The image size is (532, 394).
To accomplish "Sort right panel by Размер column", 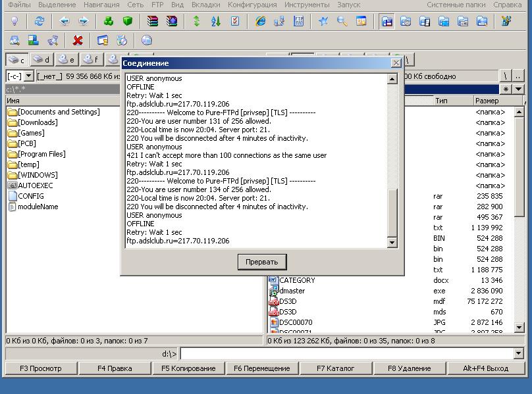I will point(497,101).
